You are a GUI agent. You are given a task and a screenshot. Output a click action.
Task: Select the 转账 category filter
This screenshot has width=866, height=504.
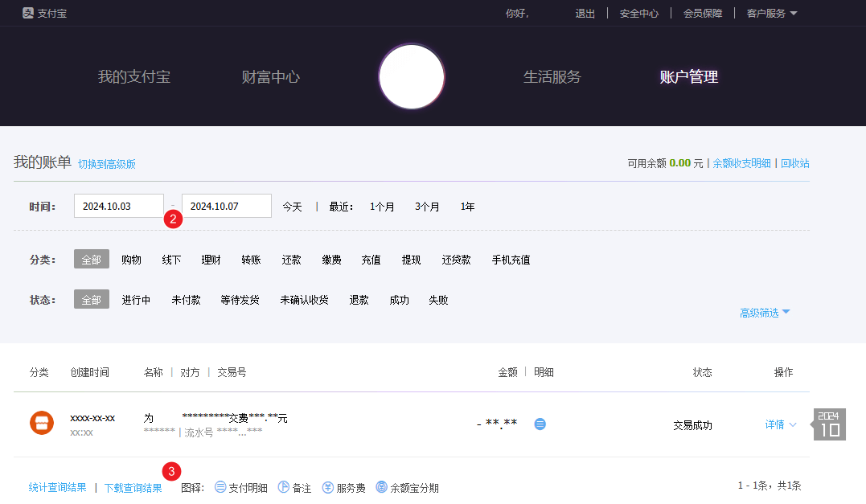[251, 260]
